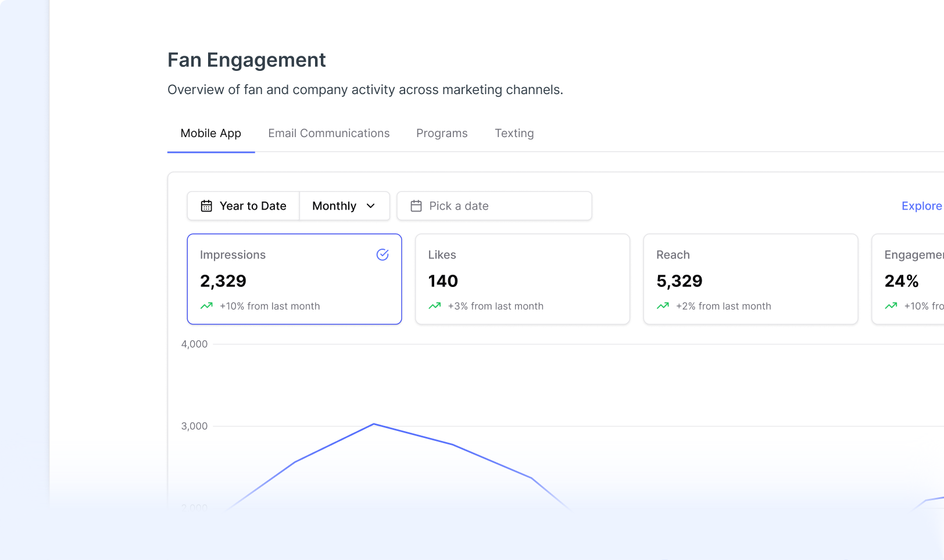Click the 2,329 impressions value
The image size is (944, 560).
click(223, 281)
